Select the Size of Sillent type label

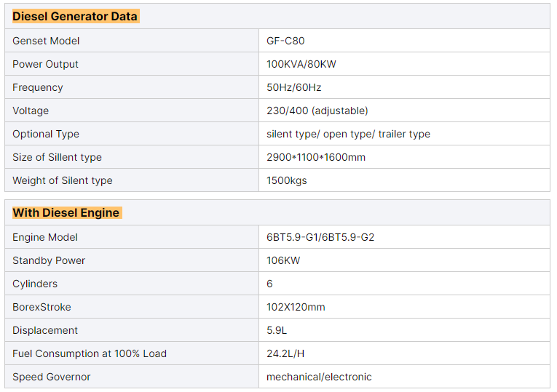(57, 157)
